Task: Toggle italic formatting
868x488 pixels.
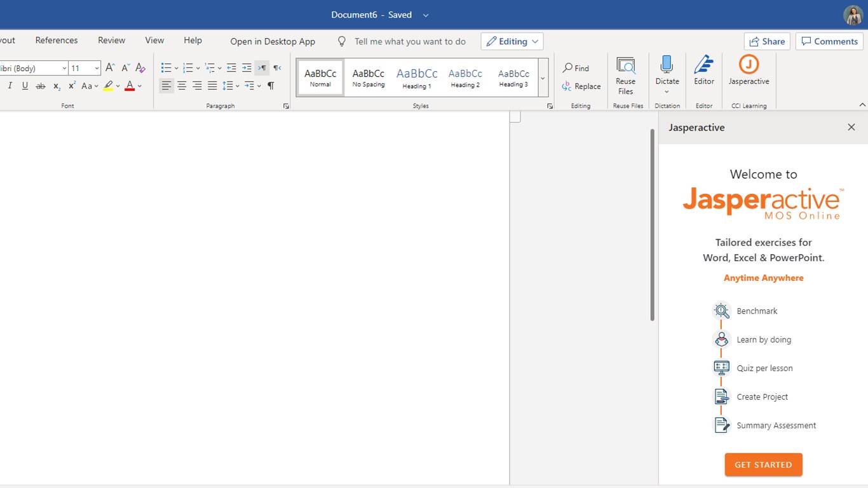Action: [10, 86]
